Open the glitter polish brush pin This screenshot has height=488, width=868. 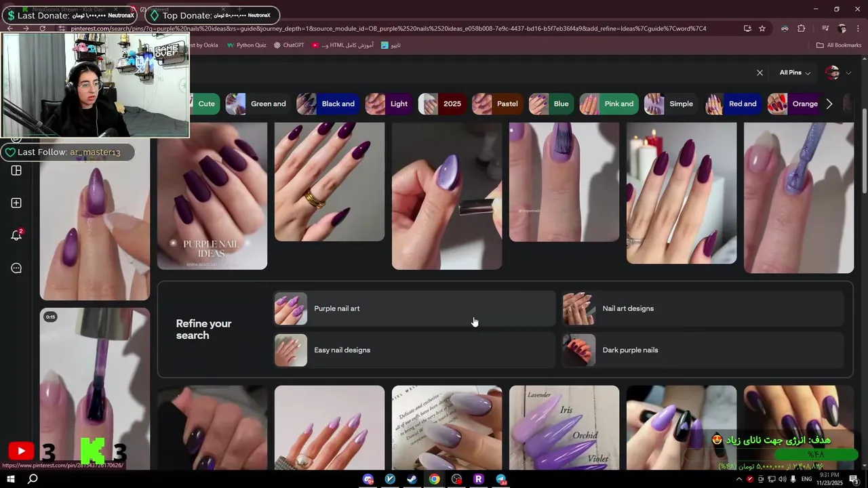799,198
